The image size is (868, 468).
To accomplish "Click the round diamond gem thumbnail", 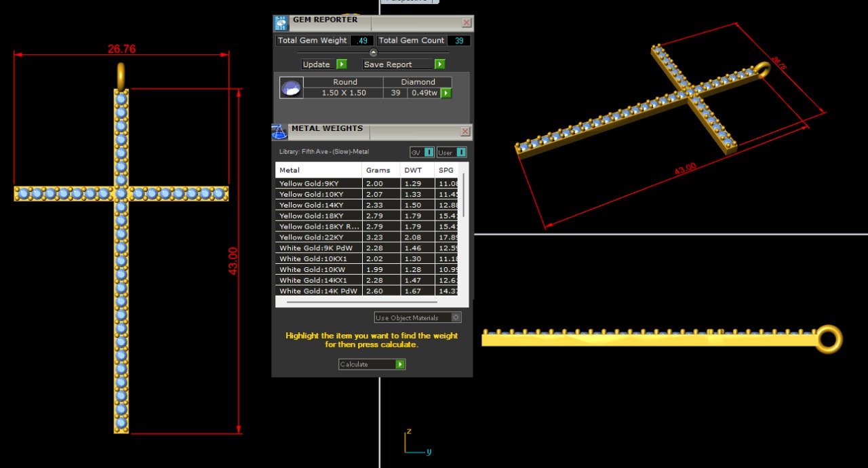I will tap(291, 88).
